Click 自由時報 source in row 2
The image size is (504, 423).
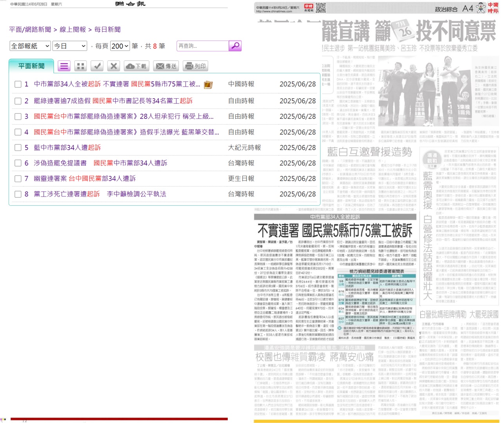[x=241, y=101]
